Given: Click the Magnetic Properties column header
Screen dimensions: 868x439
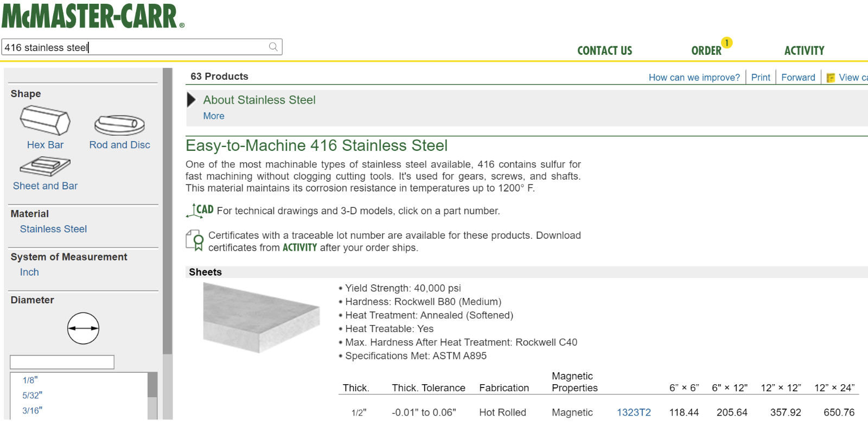Looking at the screenshot, I should tap(575, 382).
